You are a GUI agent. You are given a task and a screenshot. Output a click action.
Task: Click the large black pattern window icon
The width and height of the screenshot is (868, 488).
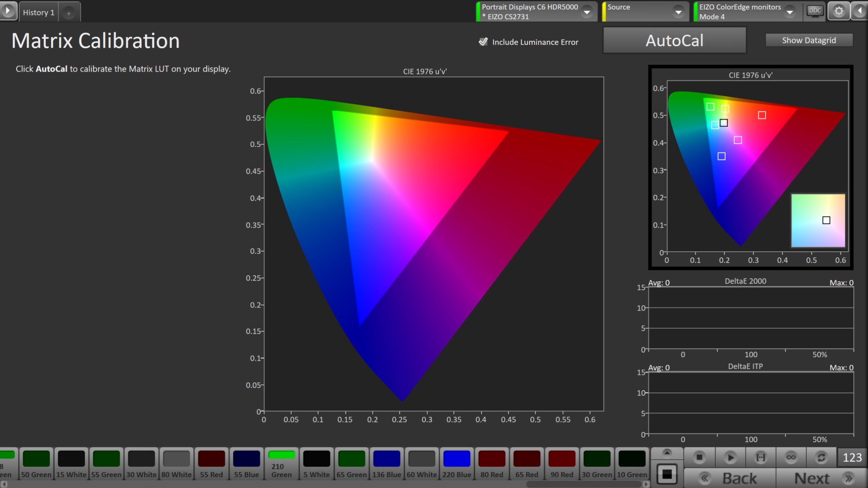[x=667, y=474]
